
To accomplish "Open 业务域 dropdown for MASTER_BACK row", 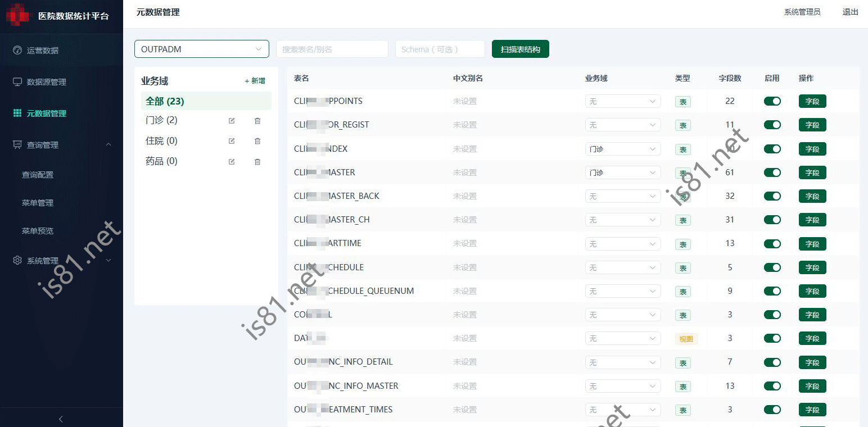I will [x=623, y=196].
